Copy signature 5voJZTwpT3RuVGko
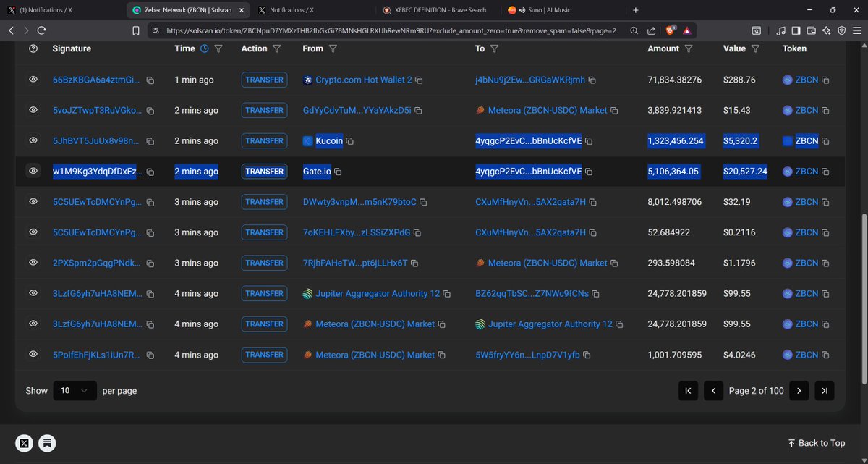Screen dimensions: 868x464 coord(150,111)
